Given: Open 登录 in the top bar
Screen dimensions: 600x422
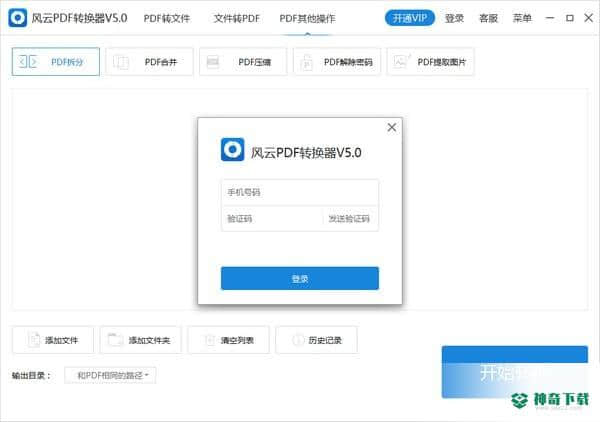Looking at the screenshot, I should [454, 18].
